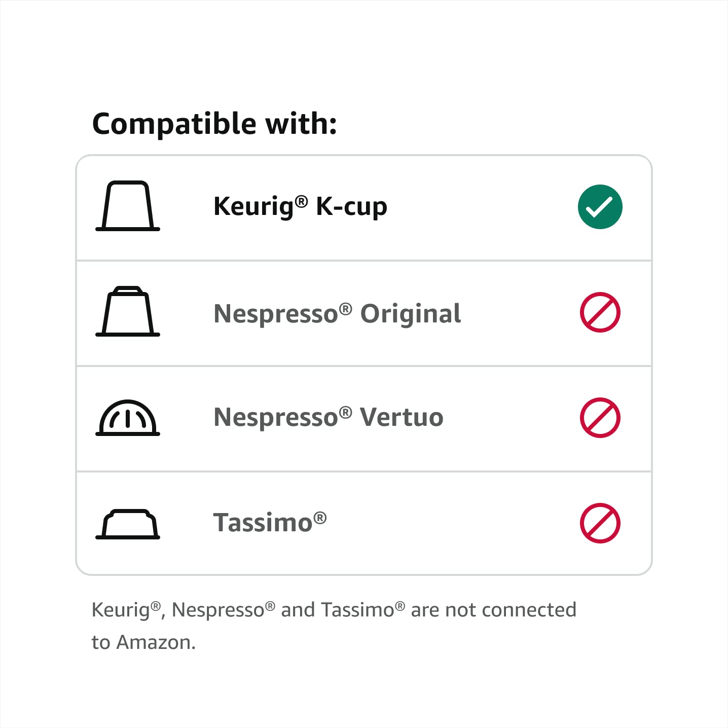Click the Nespresso Vertuo dome capsule icon
728x728 pixels.
point(128,418)
